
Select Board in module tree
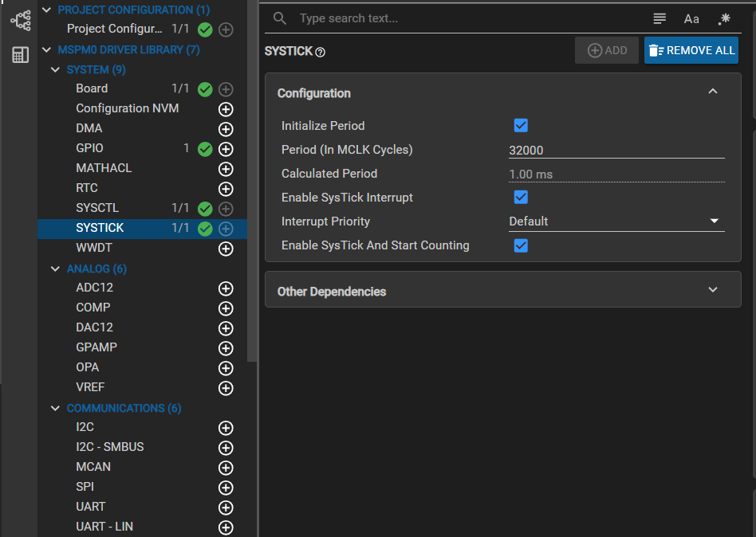[92, 88]
